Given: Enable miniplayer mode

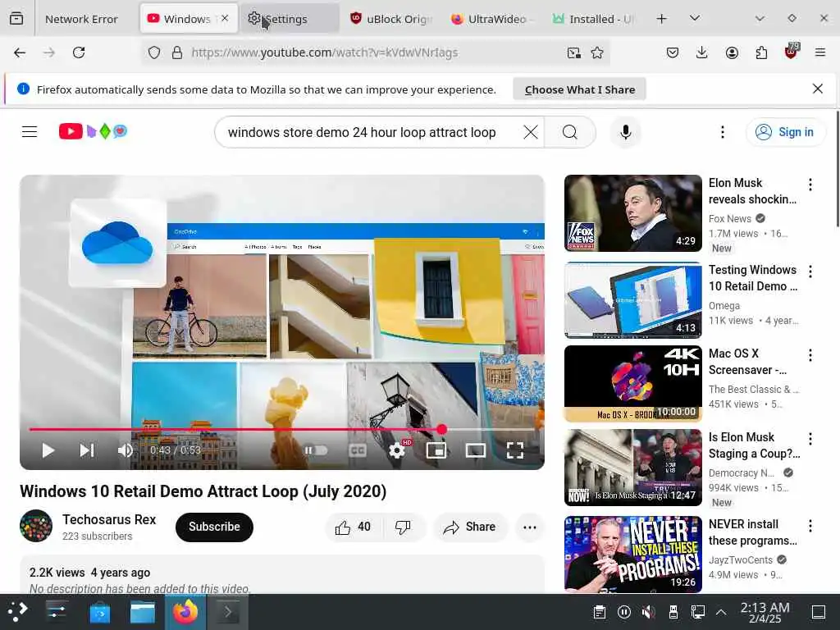Looking at the screenshot, I should pos(436,450).
